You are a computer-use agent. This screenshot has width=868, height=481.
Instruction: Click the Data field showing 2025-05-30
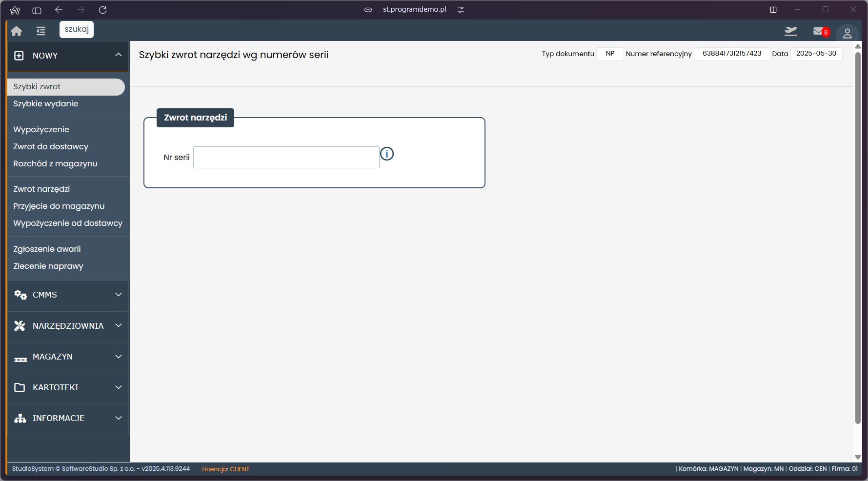[x=816, y=54]
